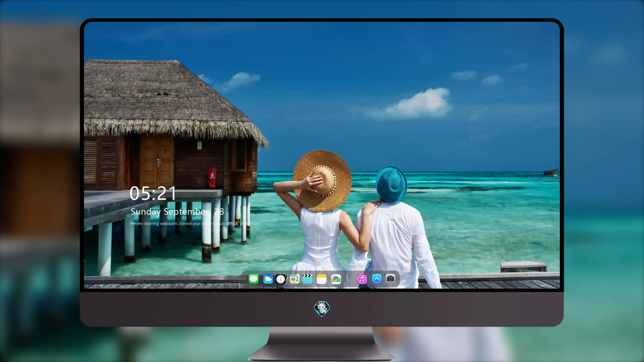Click the Preview stunning wallpapers caption
Screen dimensions: 644x362
[195, 223]
